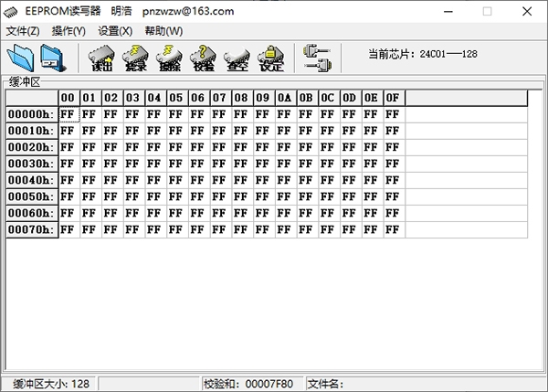Image resolution: width=548 pixels, height=392 pixels.
Task: Select FF cell at row 00000h column 0F
Action: [x=394, y=114]
